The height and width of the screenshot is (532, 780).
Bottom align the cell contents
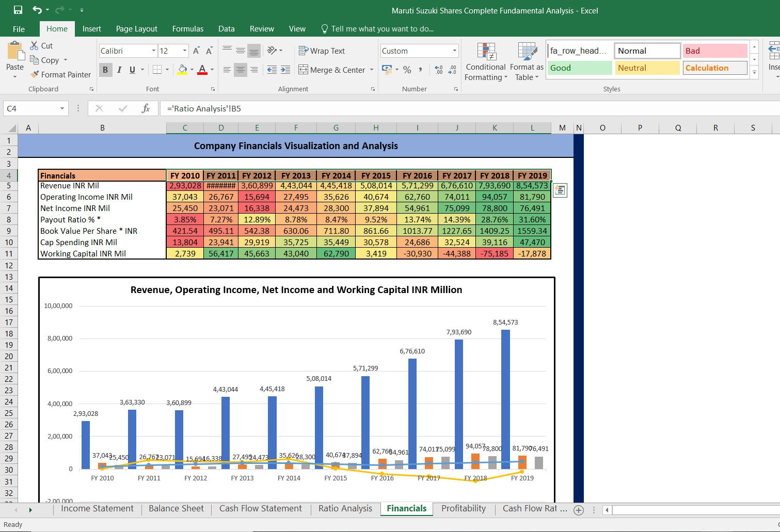pos(254,51)
